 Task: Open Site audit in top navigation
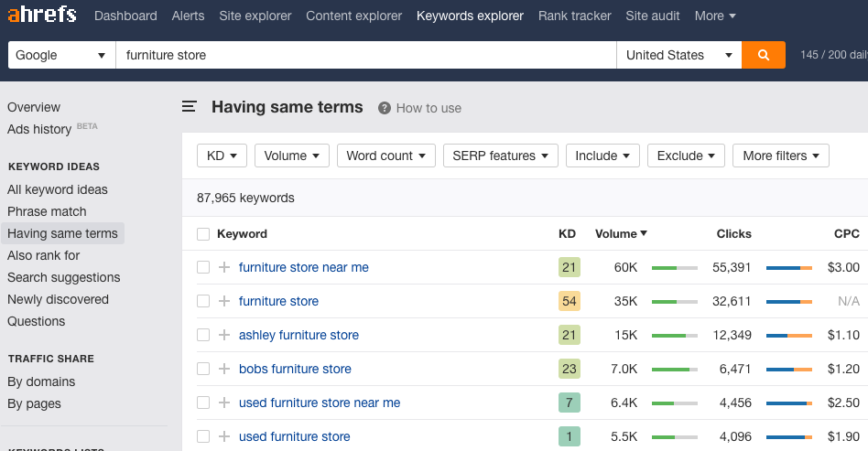tap(653, 16)
